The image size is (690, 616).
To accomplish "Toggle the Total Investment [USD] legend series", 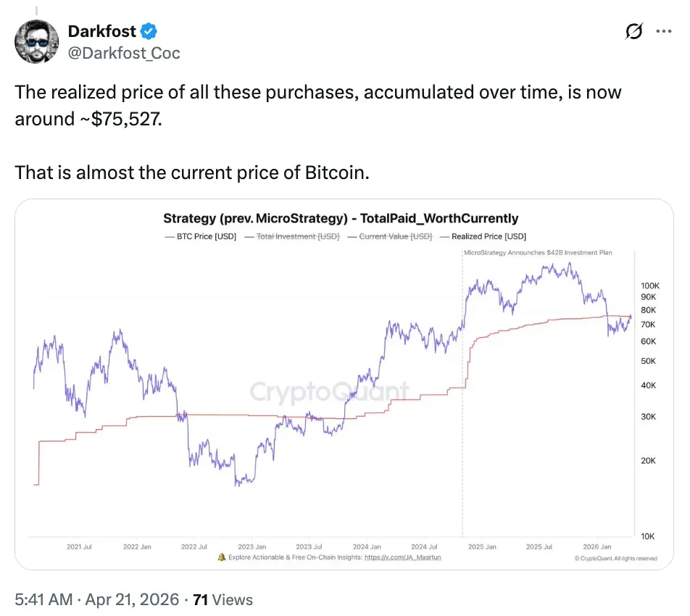I will click(x=293, y=236).
